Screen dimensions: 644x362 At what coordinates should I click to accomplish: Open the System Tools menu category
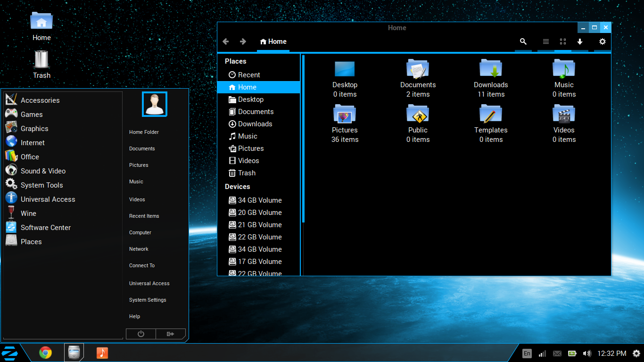tap(41, 185)
